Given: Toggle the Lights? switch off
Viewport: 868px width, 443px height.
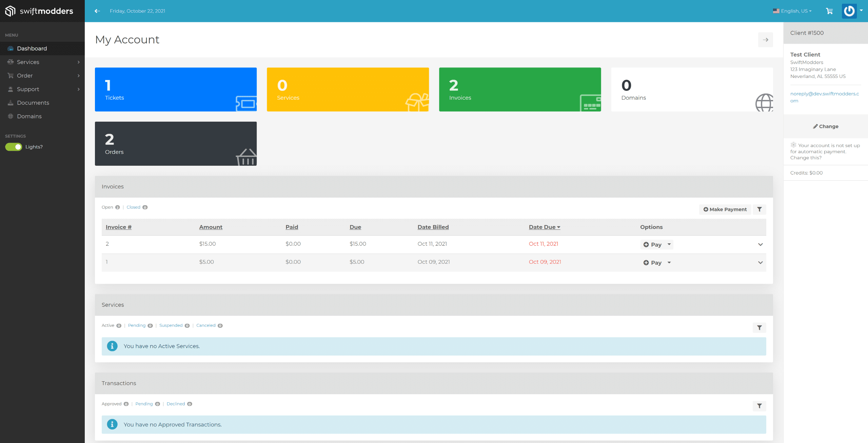Looking at the screenshot, I should point(13,147).
